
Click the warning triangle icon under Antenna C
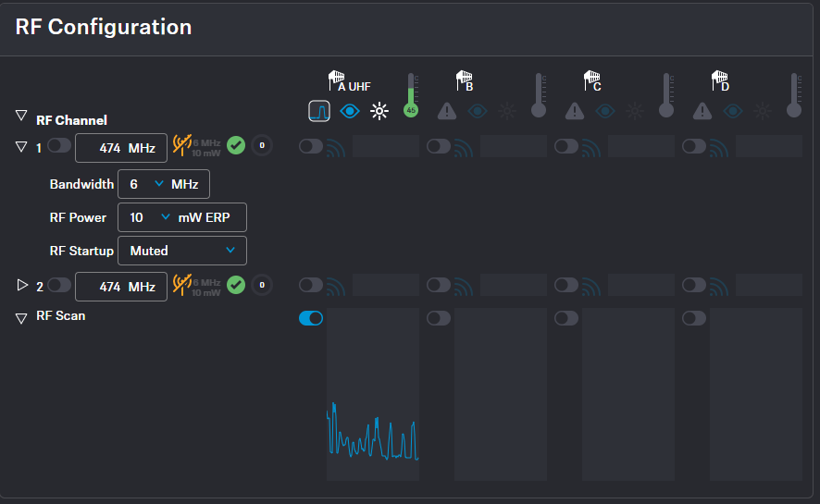click(x=575, y=112)
